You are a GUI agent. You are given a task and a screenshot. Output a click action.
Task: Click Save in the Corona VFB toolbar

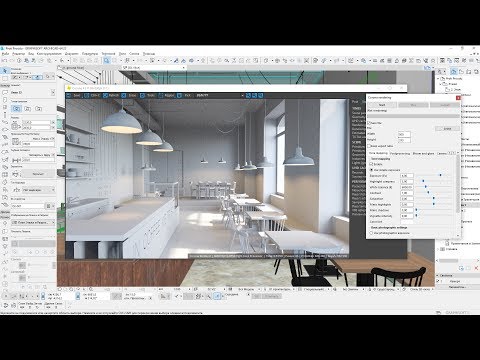74,95
